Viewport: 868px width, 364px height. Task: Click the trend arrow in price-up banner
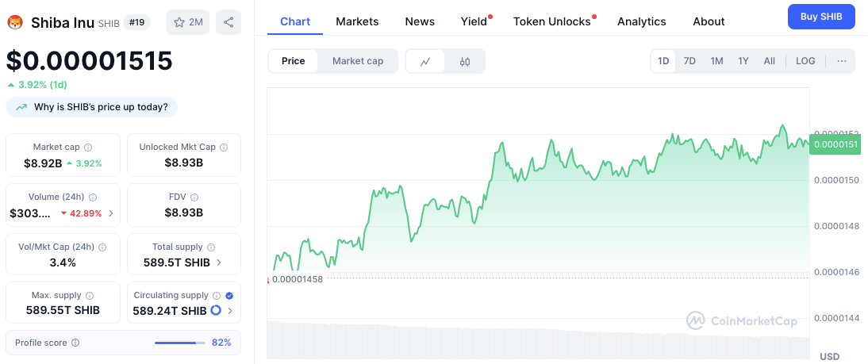[x=21, y=107]
